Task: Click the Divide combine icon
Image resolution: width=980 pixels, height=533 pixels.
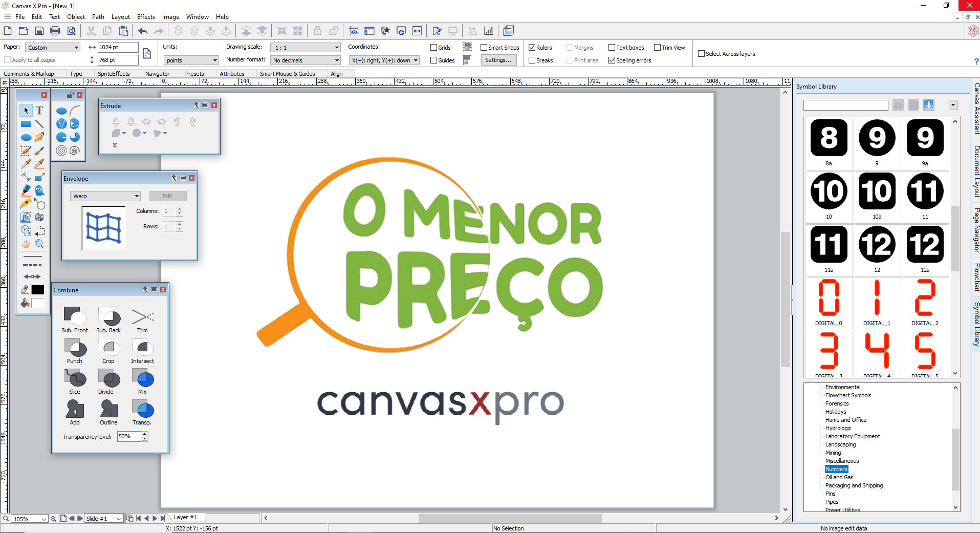Action: [x=108, y=378]
